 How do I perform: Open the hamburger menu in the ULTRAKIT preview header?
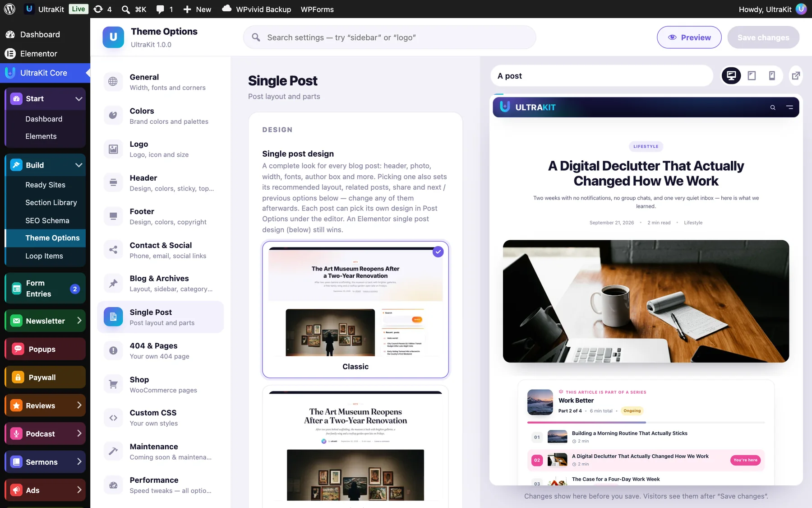coord(789,107)
